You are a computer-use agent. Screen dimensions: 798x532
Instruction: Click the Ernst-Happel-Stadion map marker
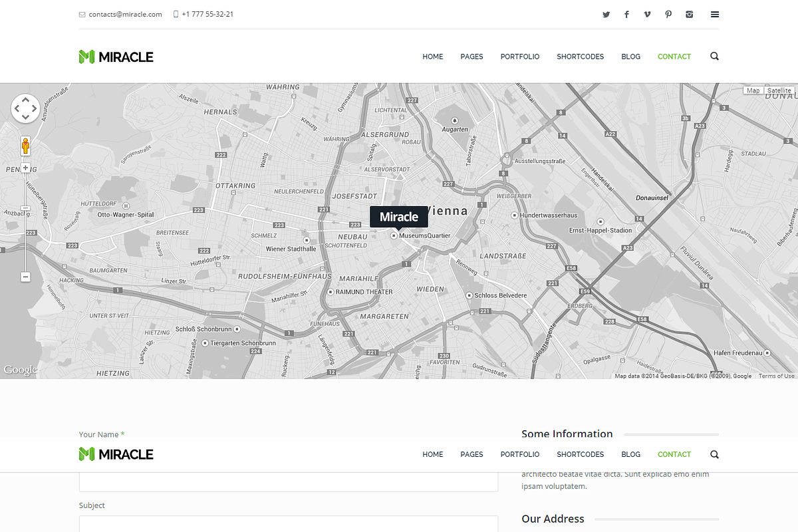[x=600, y=221]
